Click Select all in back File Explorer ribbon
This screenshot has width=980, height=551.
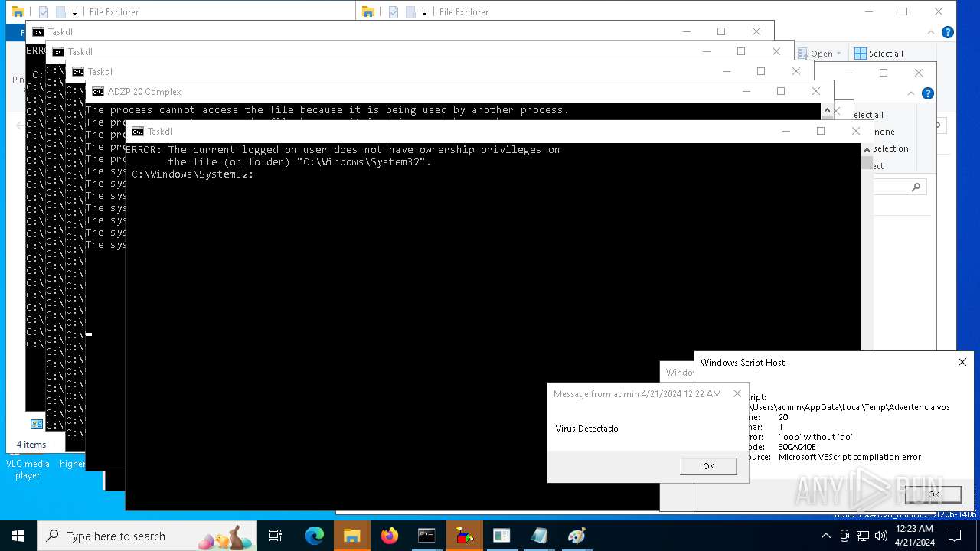point(879,54)
